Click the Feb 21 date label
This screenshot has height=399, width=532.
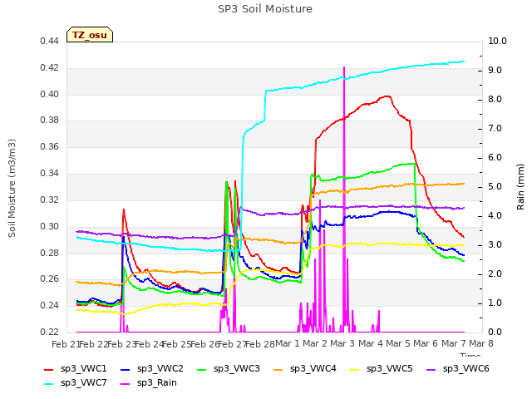point(65,344)
